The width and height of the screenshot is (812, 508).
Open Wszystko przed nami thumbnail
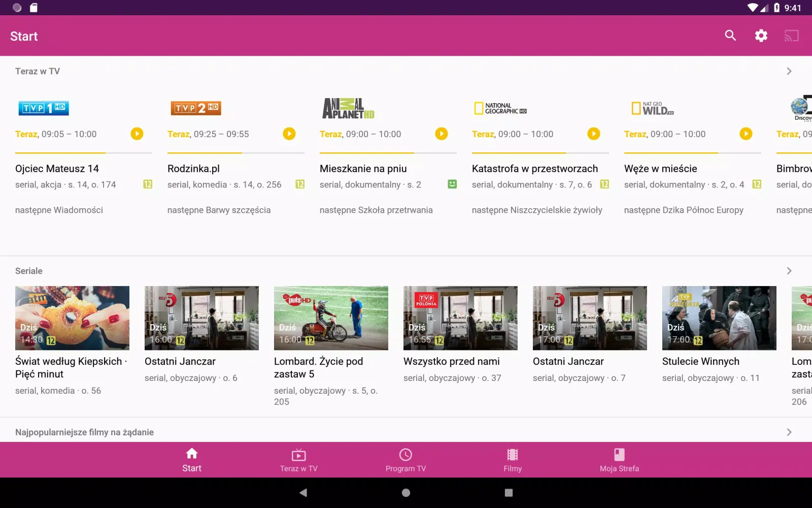tap(460, 318)
